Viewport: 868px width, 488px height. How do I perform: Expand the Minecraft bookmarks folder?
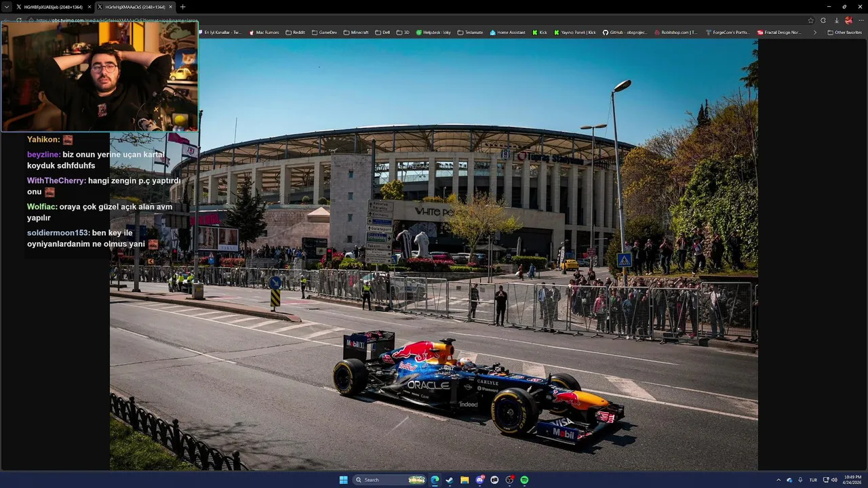coord(356,33)
